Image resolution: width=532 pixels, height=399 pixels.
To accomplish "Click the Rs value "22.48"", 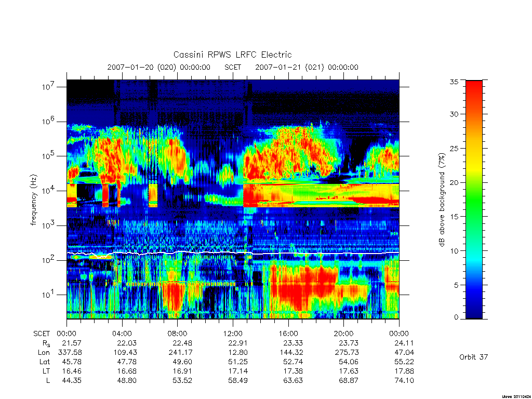I will 182,343.
